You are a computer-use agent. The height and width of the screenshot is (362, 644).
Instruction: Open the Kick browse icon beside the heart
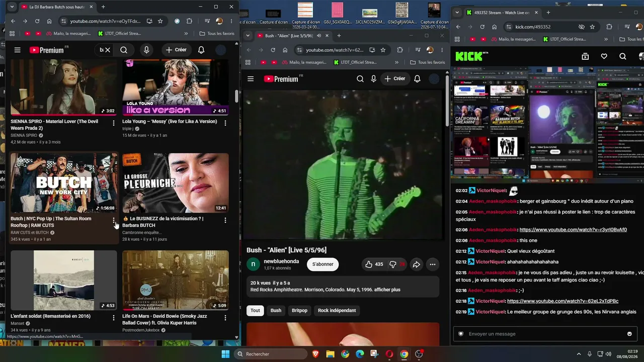pos(585,56)
